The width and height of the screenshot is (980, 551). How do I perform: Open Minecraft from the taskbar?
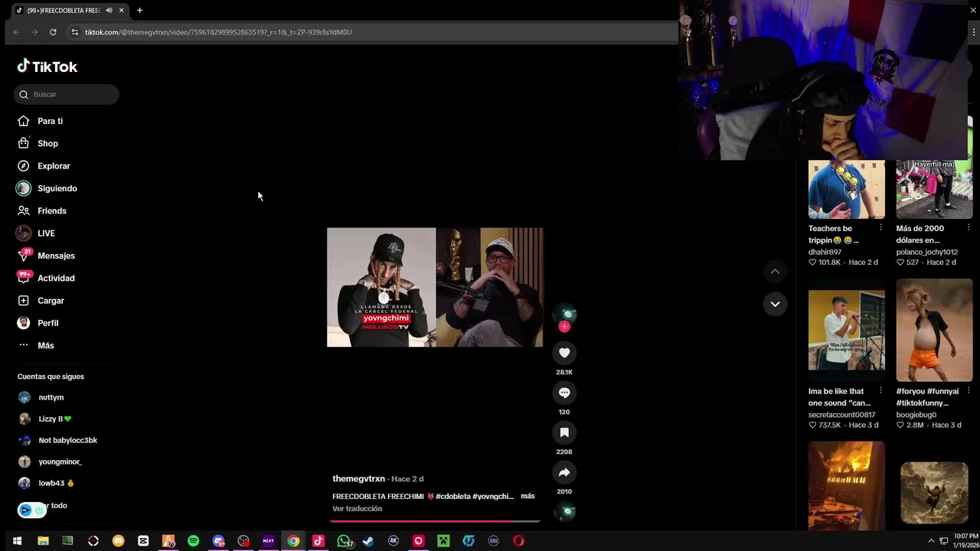(x=443, y=540)
